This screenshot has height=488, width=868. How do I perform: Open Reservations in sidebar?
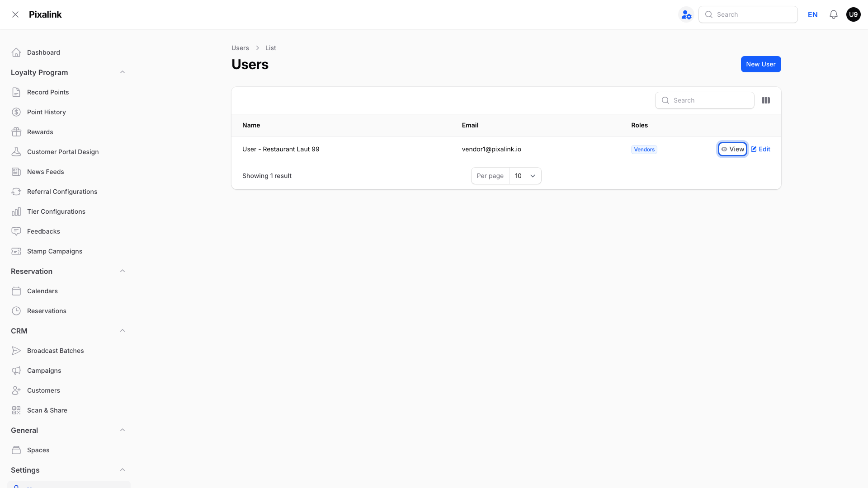point(69,311)
